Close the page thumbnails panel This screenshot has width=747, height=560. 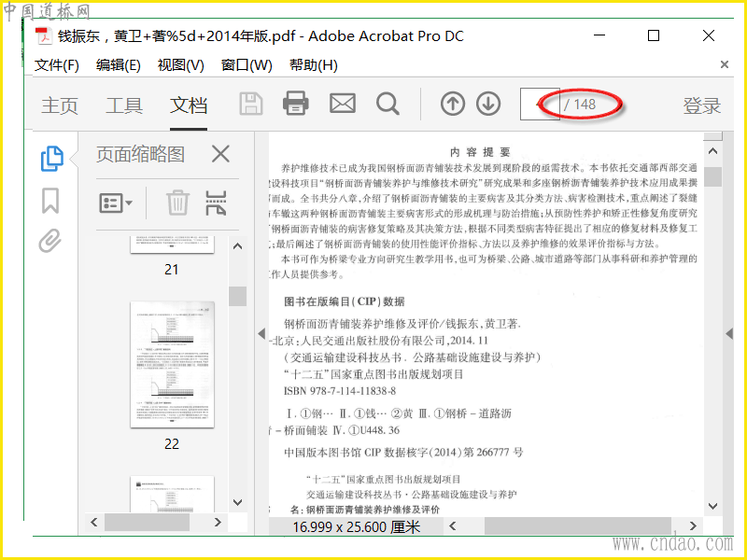pos(220,154)
